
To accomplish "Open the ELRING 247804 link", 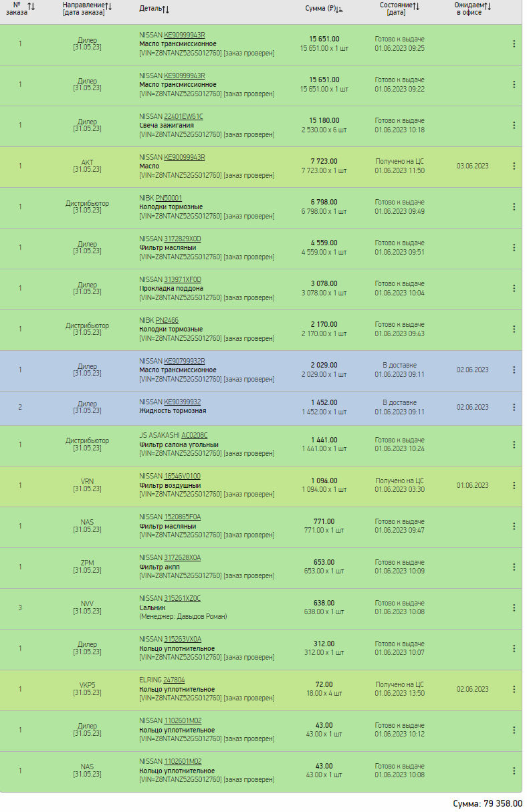I will (x=174, y=680).
